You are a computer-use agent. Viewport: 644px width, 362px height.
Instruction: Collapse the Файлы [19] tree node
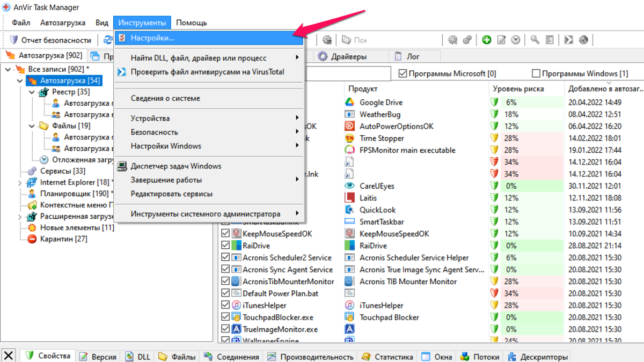click(x=32, y=126)
